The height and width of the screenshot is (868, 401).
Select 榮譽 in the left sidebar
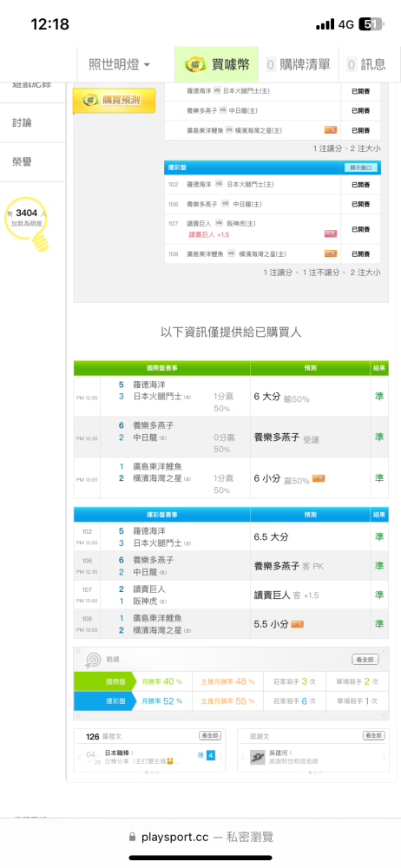pos(23,161)
